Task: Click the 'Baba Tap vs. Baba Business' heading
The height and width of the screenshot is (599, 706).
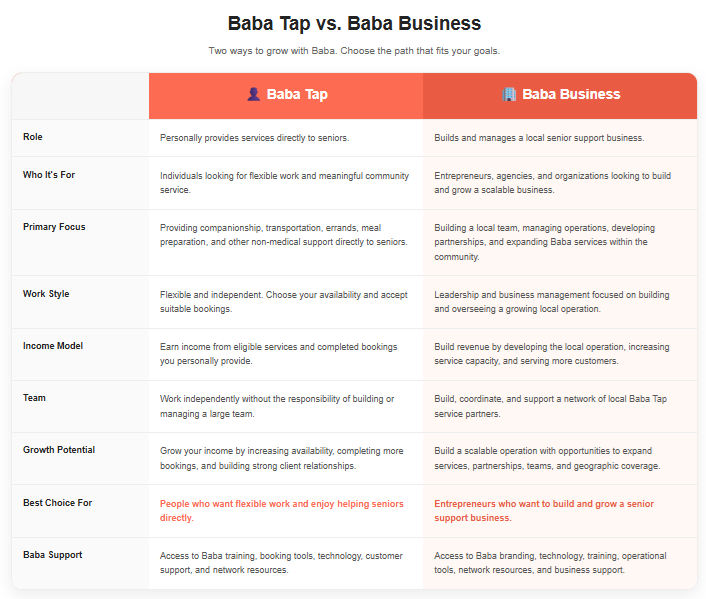Action: coord(354,23)
